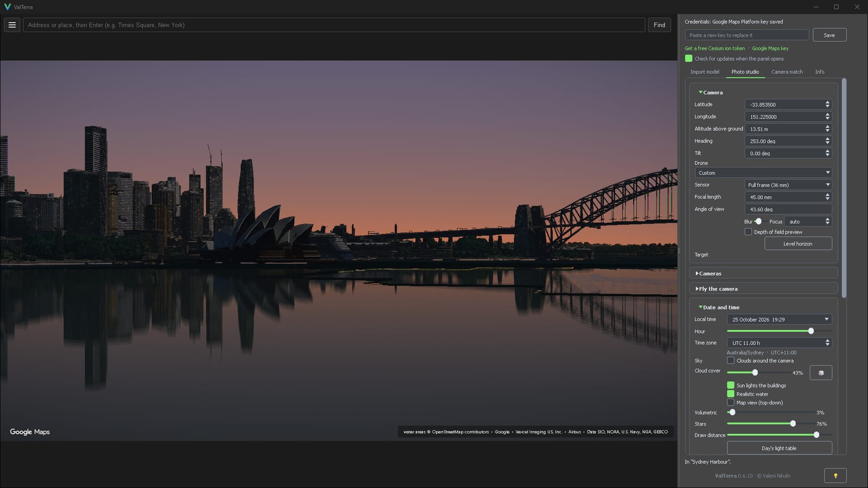Toggle 'Check for updates when the panel opens'
The image size is (868, 488).
[688, 59]
